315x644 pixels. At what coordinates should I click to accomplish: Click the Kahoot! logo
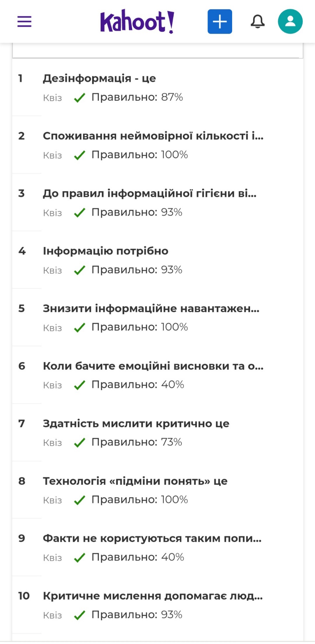137,22
